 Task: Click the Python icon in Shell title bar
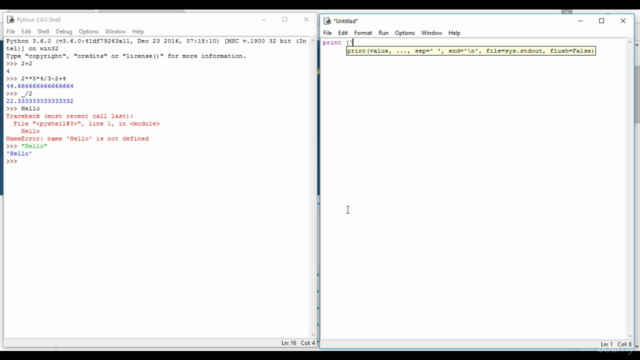pos(11,20)
